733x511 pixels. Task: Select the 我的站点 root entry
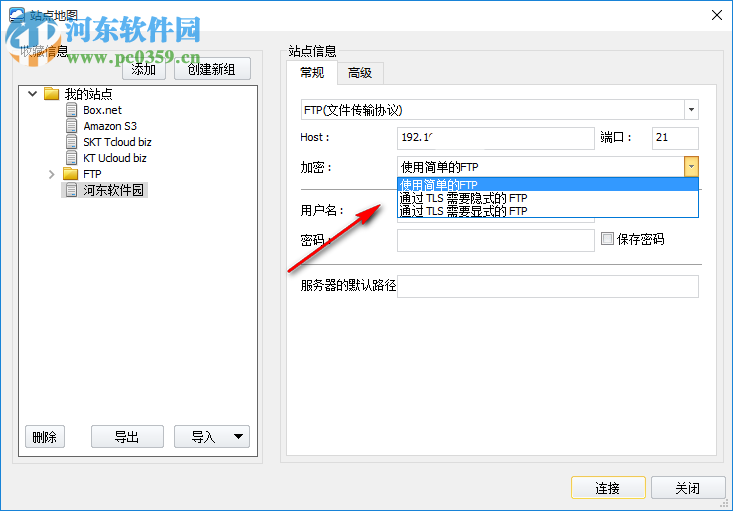[88, 94]
